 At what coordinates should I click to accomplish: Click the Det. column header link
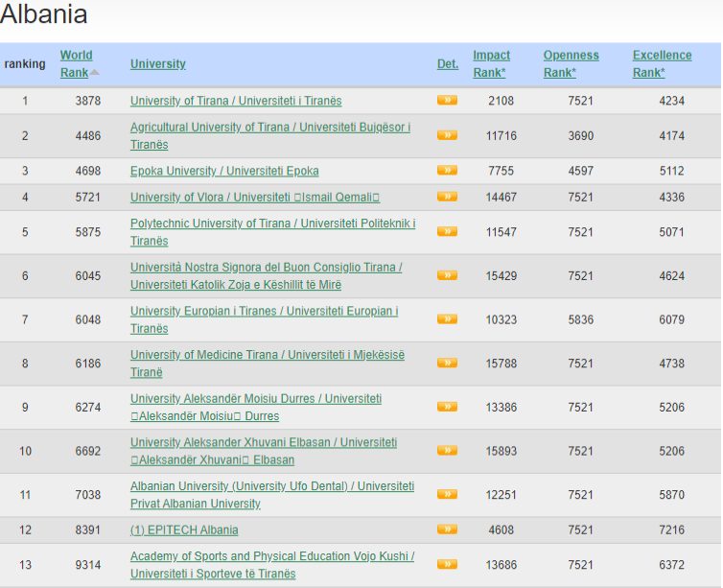(x=448, y=64)
